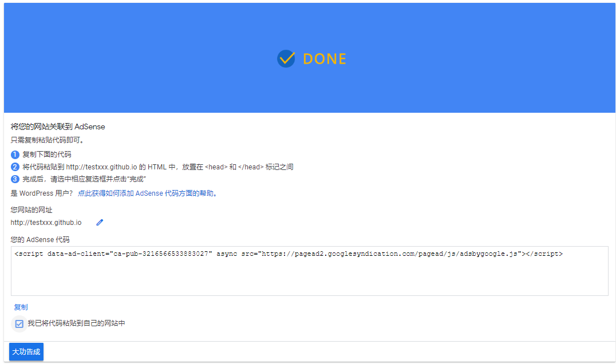
Task: Click the yellow DONE text in banner
Action: pos(325,58)
